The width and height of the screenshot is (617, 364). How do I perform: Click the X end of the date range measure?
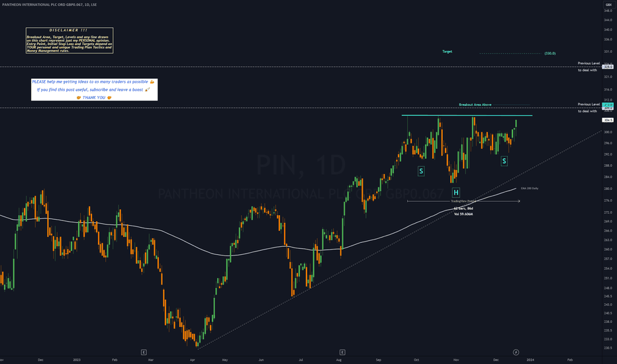(x=519, y=201)
